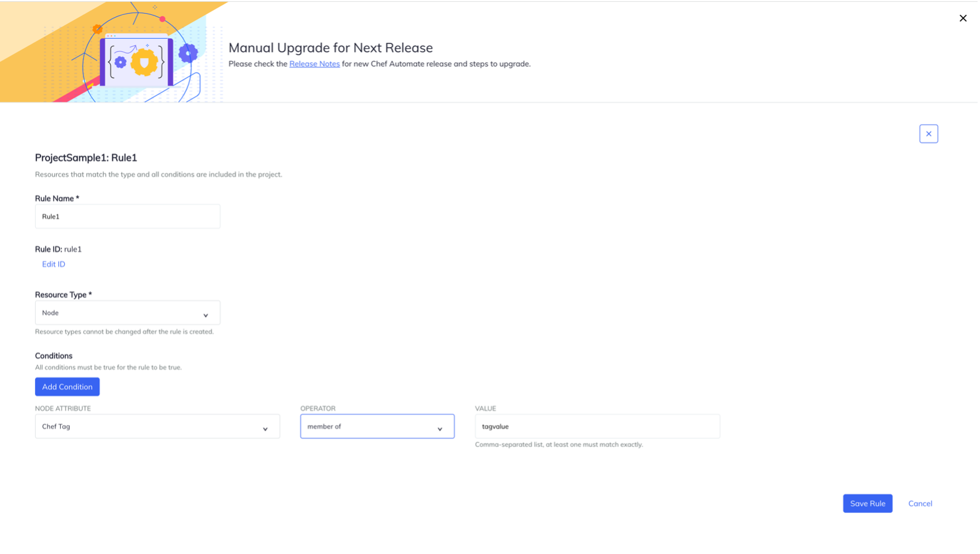The width and height of the screenshot is (980, 554).
Task: Click the ProjectSample1: Rule1 heading
Action: click(86, 158)
